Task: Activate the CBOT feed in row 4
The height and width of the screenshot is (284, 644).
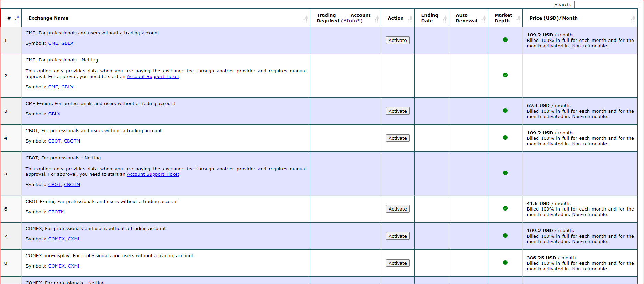Action: [398, 138]
